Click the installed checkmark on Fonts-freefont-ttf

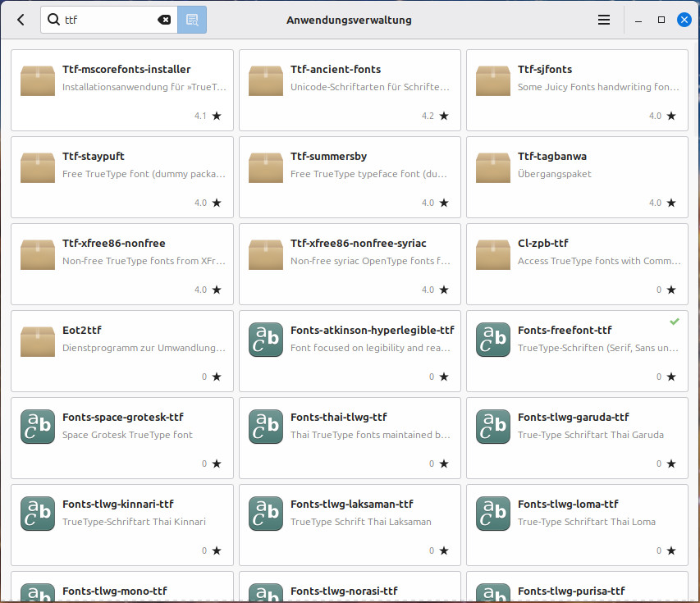[674, 322]
